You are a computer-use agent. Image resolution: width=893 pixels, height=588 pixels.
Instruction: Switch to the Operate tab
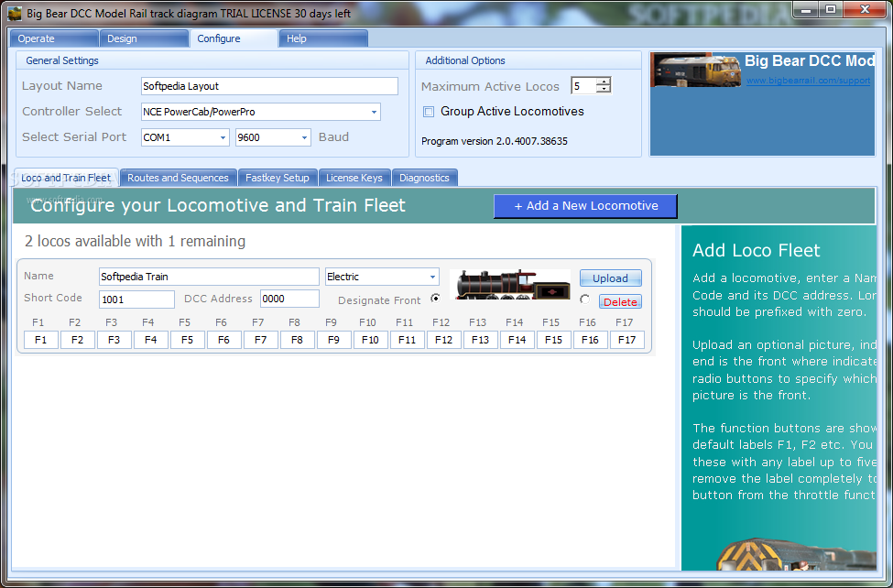[54, 38]
